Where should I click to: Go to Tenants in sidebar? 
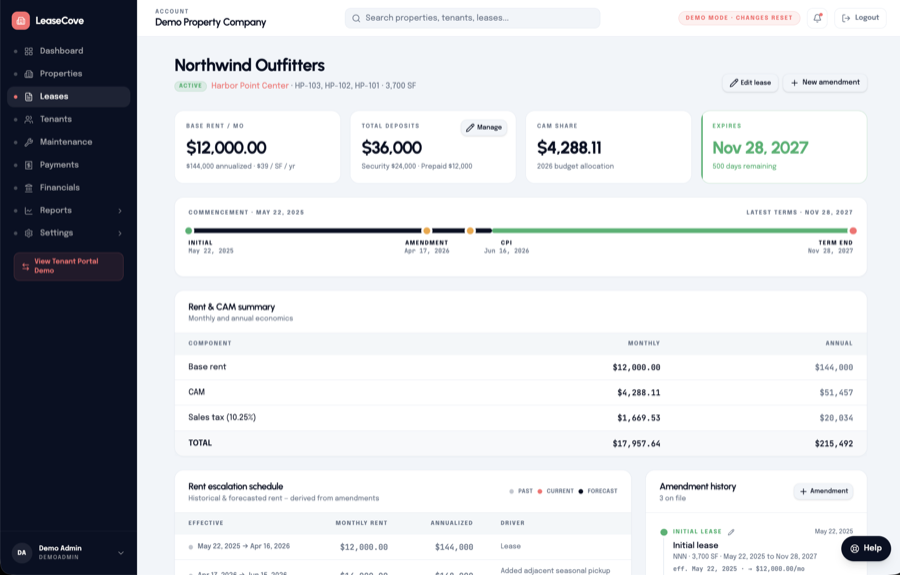(68, 119)
